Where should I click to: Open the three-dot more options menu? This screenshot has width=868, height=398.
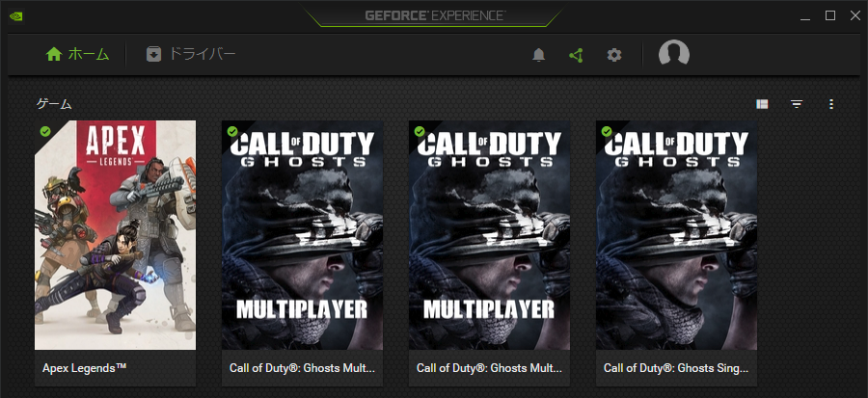tap(831, 104)
